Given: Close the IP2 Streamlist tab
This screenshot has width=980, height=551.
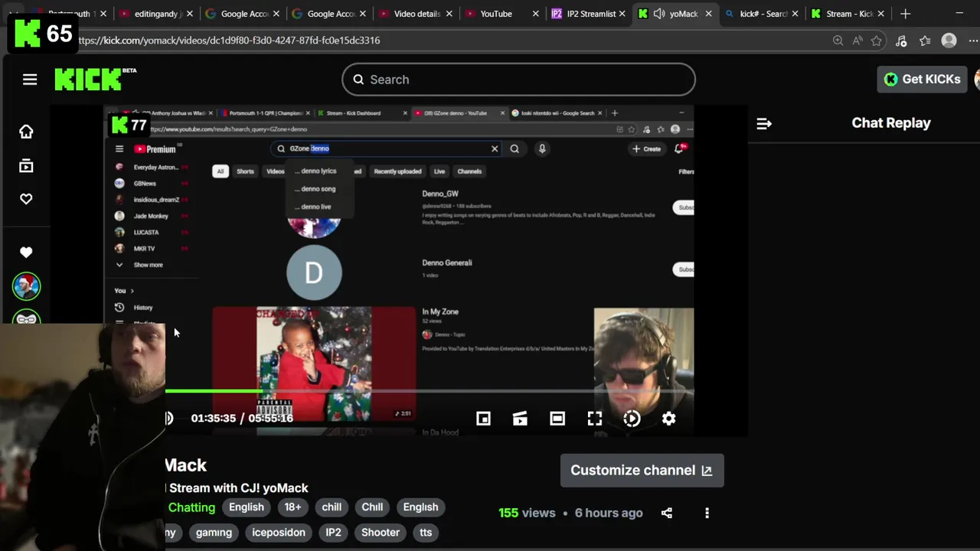Looking at the screenshot, I should click(x=622, y=14).
